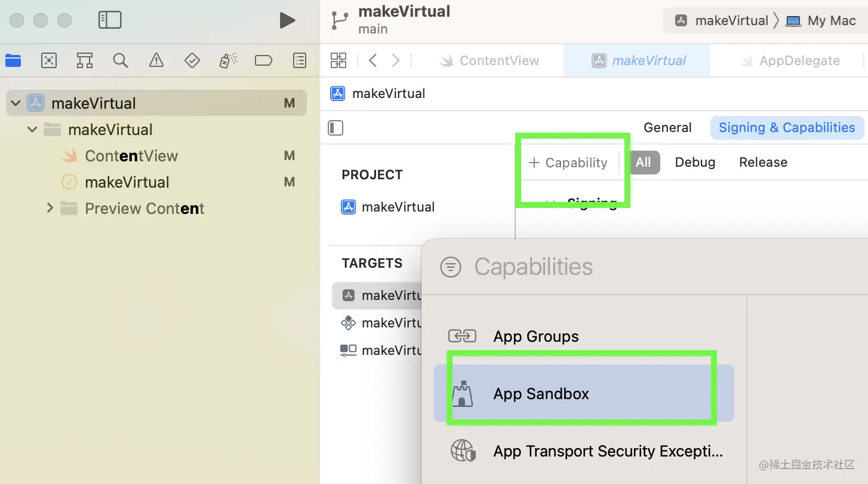
Task: Select the Debug configuration filter
Action: click(695, 163)
